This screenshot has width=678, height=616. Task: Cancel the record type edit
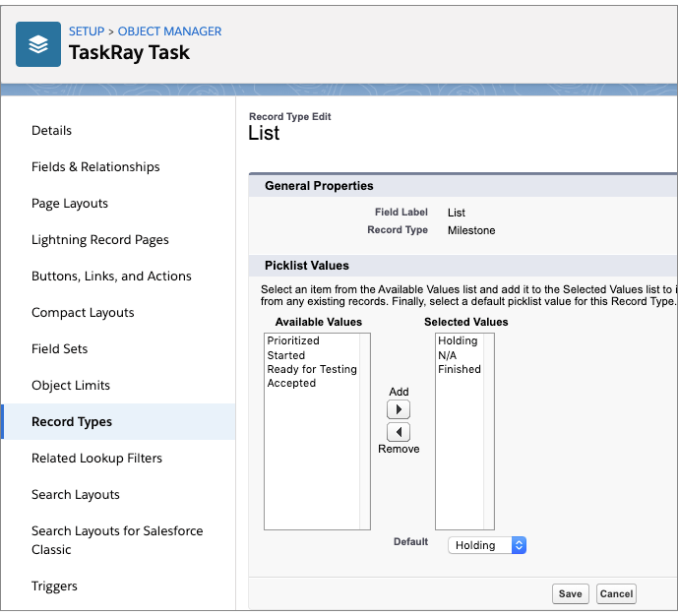pos(616,593)
